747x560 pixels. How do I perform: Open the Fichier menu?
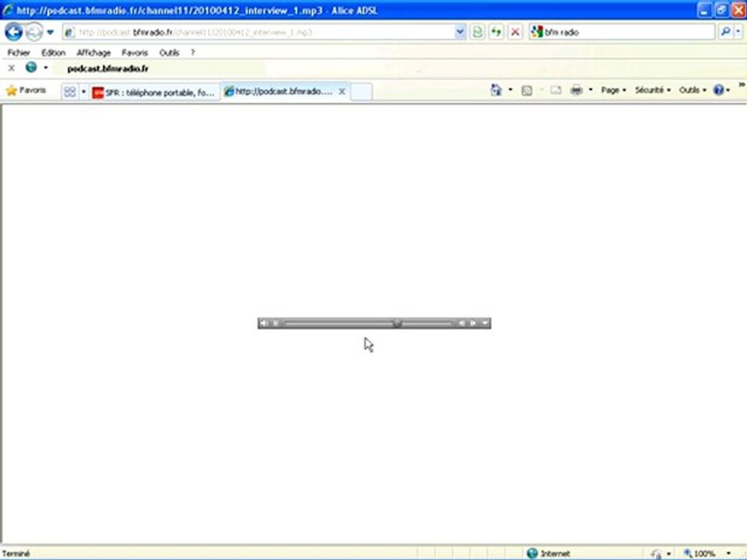(x=19, y=53)
